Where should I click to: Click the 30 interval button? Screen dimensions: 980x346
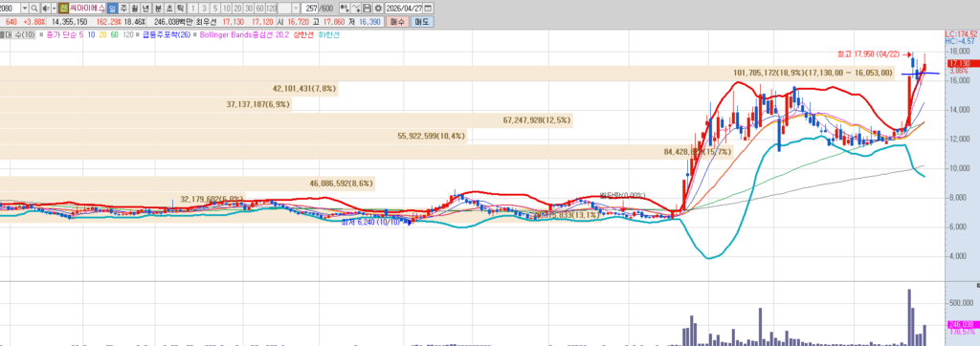click(x=248, y=8)
